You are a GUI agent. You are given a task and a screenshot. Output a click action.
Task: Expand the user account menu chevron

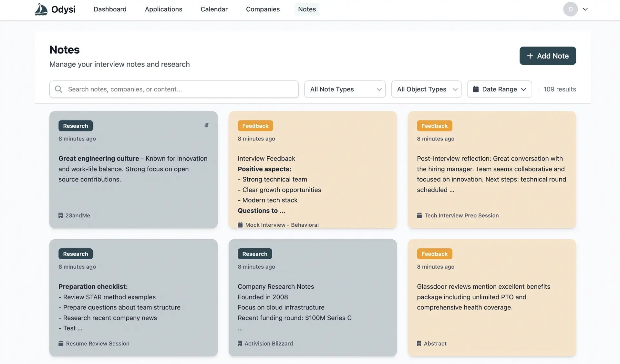click(x=585, y=9)
